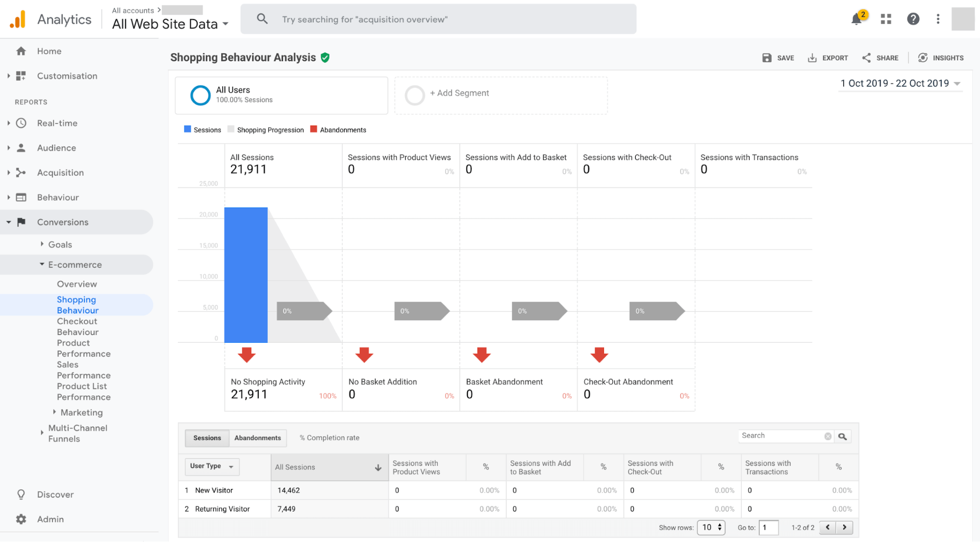Screen dimensions: 980x542
Task: Select the All Users segment circle
Action: point(201,95)
